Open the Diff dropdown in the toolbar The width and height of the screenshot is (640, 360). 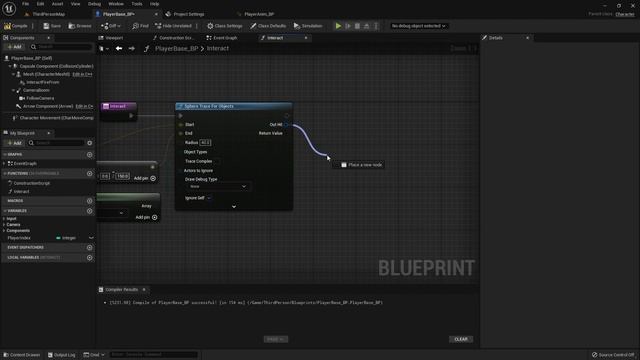pos(111,26)
